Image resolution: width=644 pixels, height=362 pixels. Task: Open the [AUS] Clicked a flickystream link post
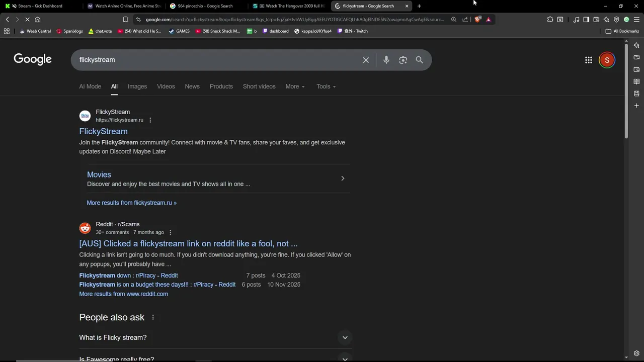(188, 243)
